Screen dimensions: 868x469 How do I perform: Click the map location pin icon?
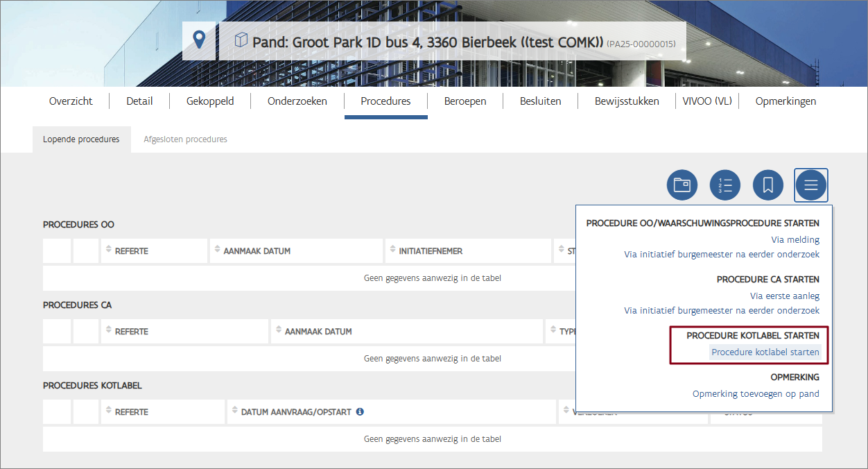click(x=199, y=40)
